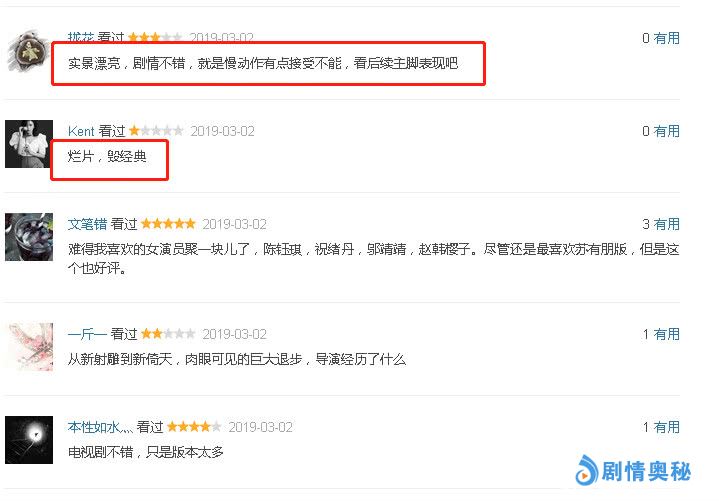Click 文笔错's five-star rating
The width and height of the screenshot is (719, 501).
click(x=168, y=224)
